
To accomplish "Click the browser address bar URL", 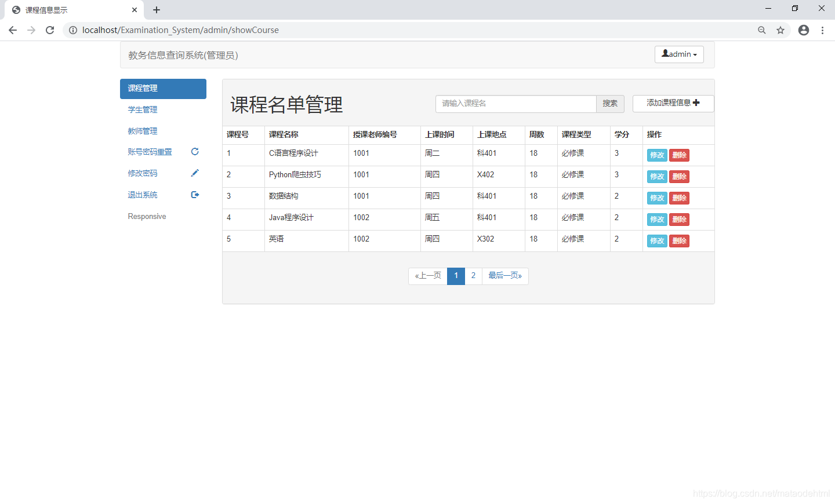I will click(x=180, y=30).
